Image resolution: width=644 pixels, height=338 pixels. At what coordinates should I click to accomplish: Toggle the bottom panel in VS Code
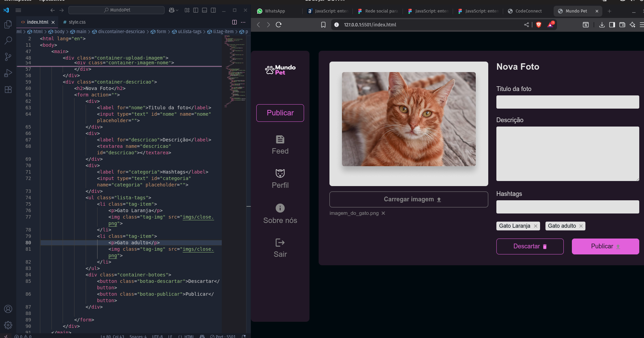(205, 10)
